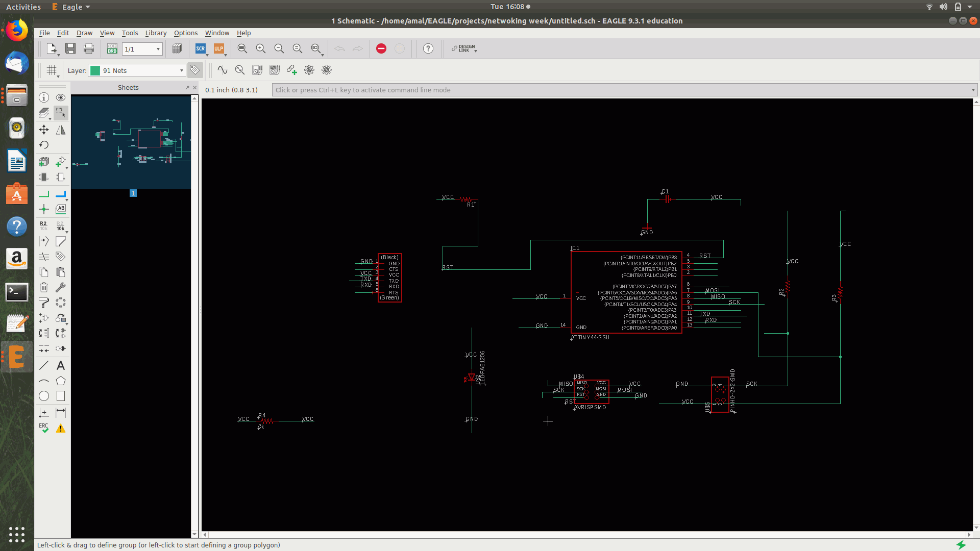Open the Layer dropdown showing 91 Nets
This screenshot has height=551, width=980.
(181, 70)
